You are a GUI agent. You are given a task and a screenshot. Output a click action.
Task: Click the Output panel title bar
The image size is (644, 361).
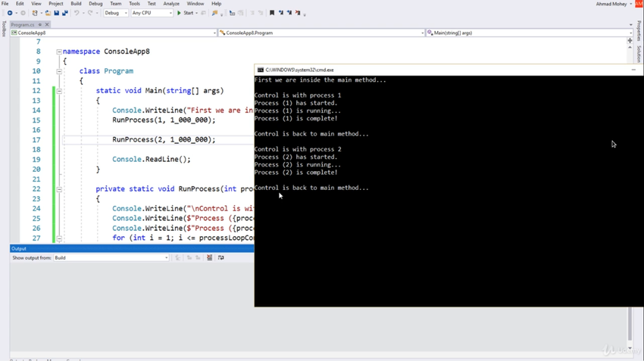pos(132,248)
